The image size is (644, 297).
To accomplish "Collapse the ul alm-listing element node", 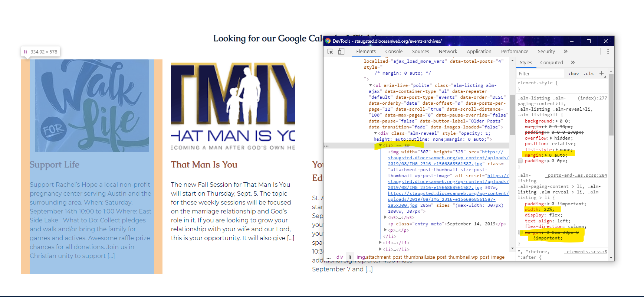I will coord(370,85).
